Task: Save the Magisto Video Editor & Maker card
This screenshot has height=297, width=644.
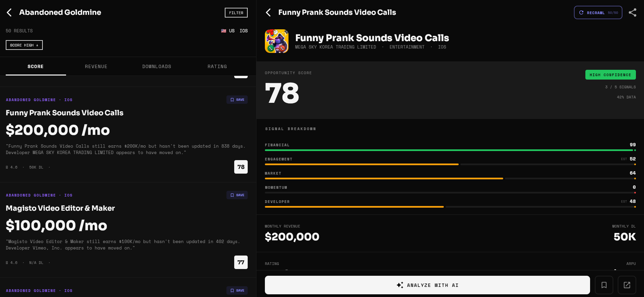Action: [237, 195]
